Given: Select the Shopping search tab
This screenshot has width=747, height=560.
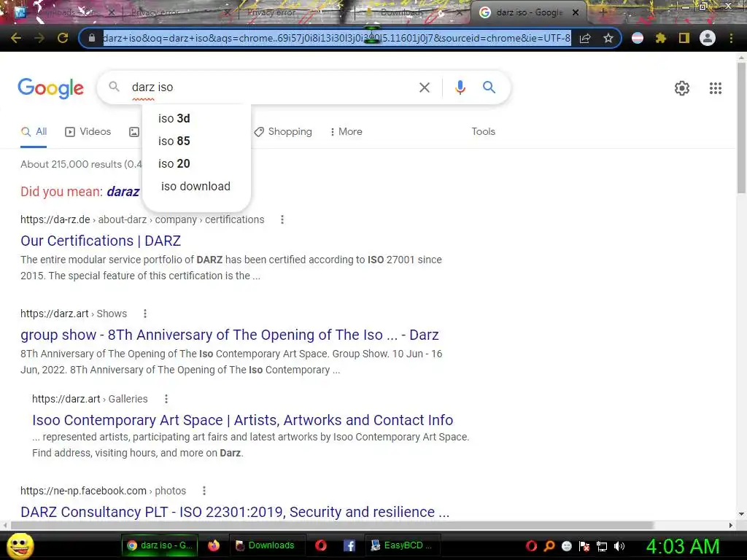Looking at the screenshot, I should tap(283, 132).
